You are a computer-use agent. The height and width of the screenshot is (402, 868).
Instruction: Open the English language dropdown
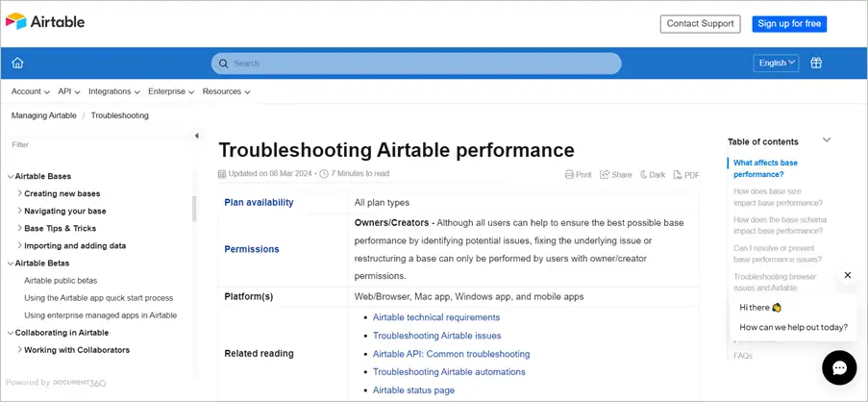[x=776, y=63]
